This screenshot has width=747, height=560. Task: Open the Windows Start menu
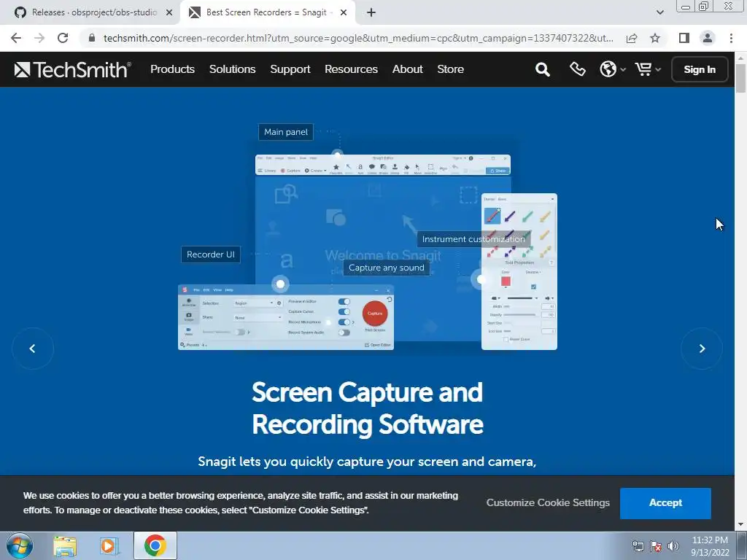(x=20, y=545)
